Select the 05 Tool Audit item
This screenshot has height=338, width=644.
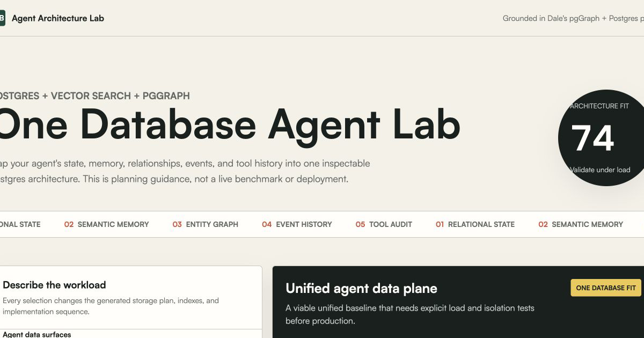(384, 224)
